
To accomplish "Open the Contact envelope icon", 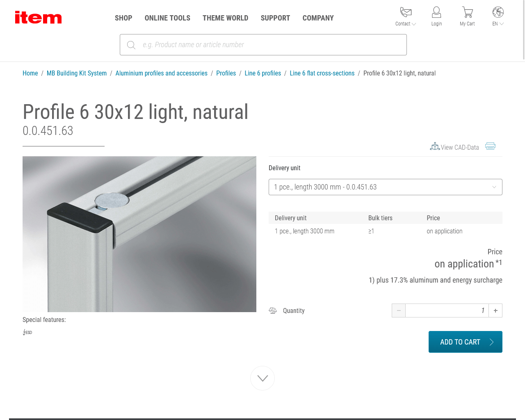I will coord(406,12).
